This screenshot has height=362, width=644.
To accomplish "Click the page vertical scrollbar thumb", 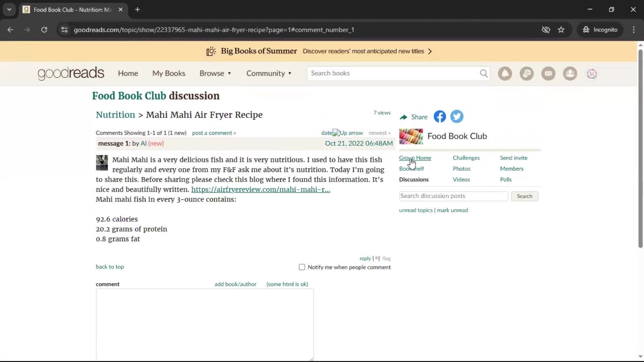I will coord(640,148).
